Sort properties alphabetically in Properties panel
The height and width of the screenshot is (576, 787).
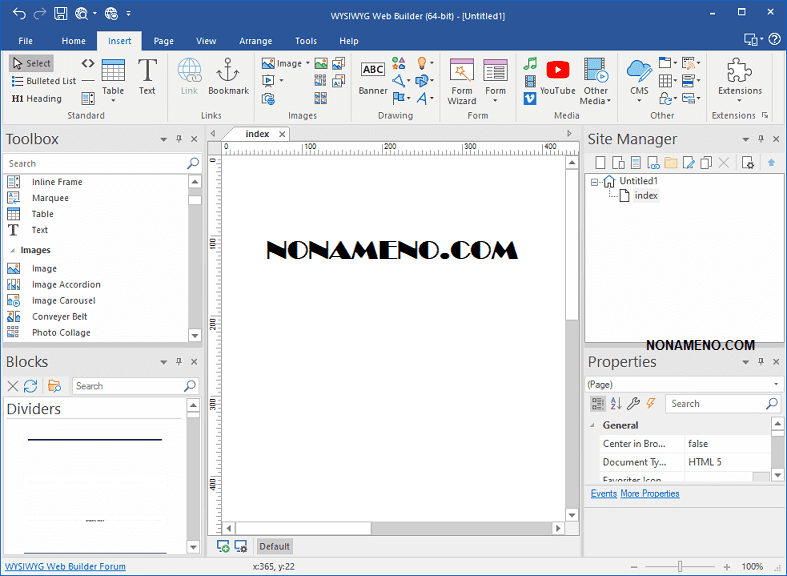[x=616, y=404]
